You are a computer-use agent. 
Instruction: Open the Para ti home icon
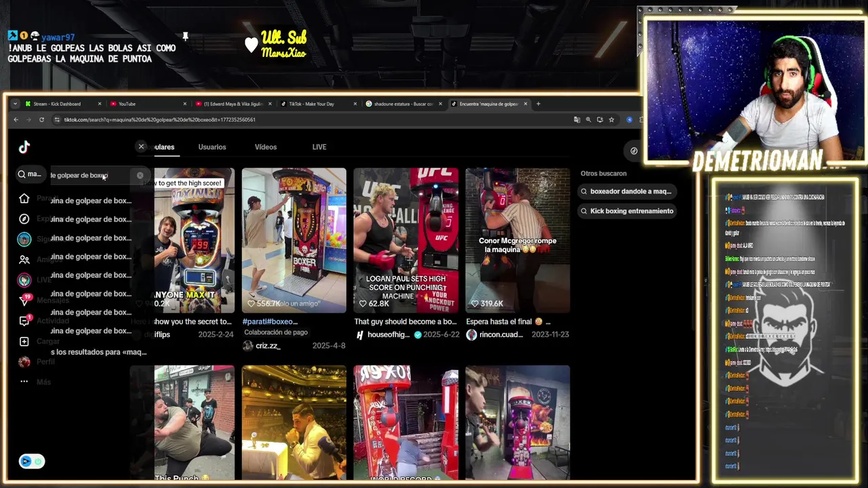(24, 199)
